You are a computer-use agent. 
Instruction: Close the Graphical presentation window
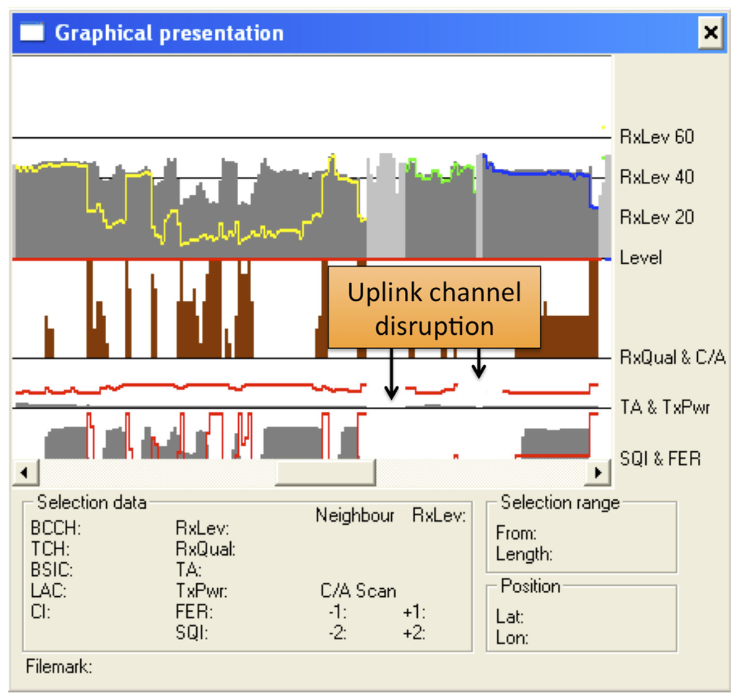pos(711,32)
